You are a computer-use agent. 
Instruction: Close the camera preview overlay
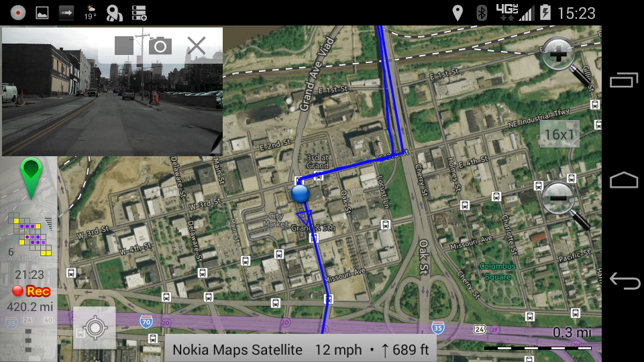pyautogui.click(x=197, y=46)
